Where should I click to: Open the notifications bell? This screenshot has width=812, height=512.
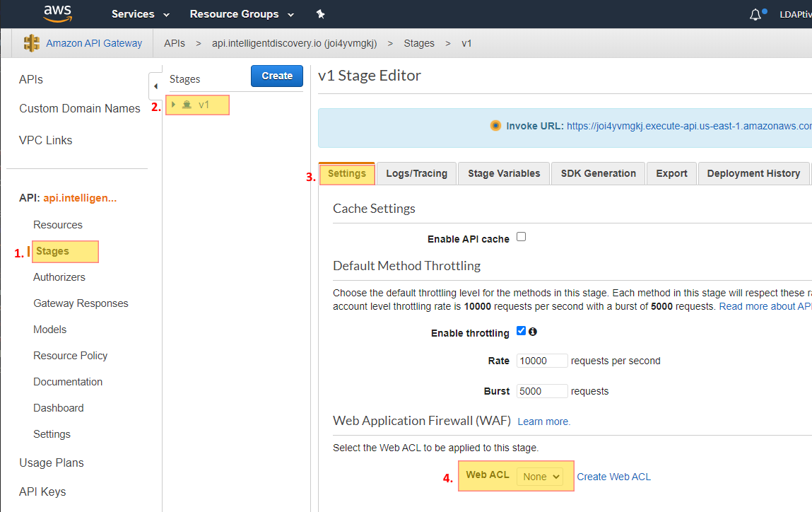[755, 15]
